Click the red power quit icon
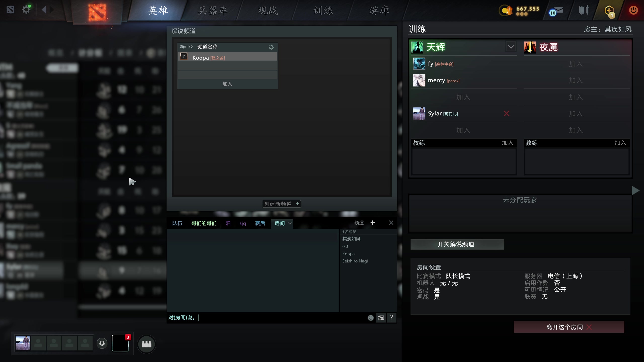The width and height of the screenshot is (644, 362). [633, 10]
